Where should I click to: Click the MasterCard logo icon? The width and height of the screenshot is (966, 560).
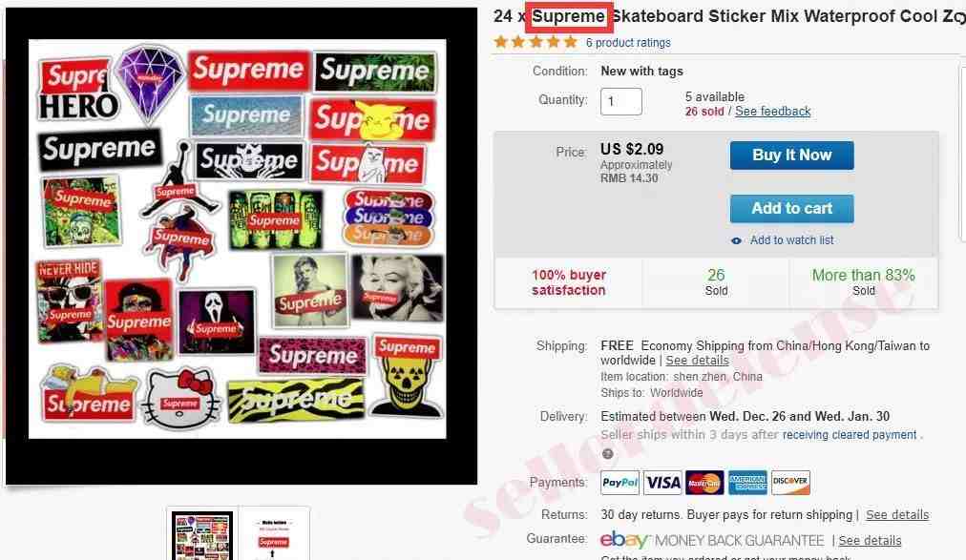704,483
